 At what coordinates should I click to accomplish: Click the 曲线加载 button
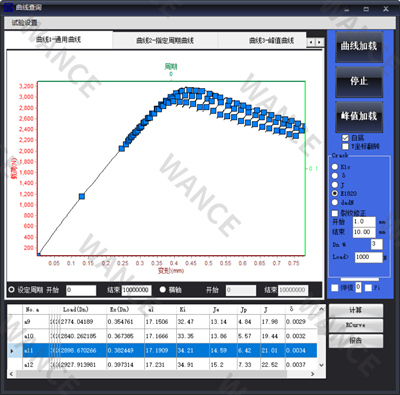(x=359, y=47)
